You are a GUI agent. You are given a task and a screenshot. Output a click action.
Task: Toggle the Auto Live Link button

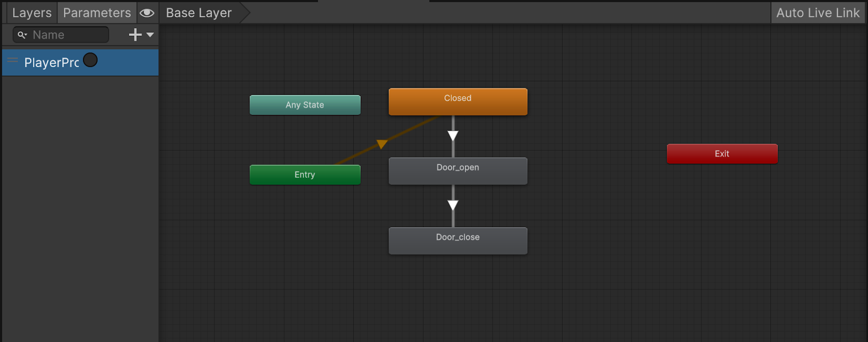[x=818, y=12]
